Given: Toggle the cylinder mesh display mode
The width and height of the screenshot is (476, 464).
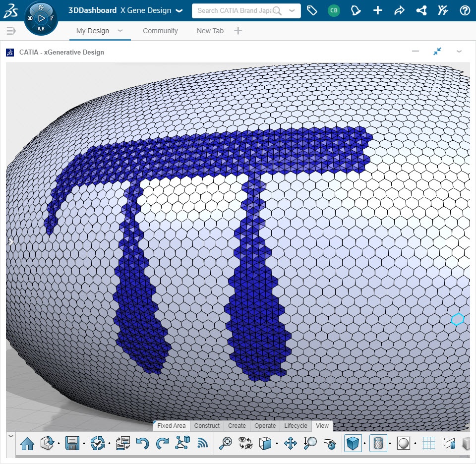Looking at the screenshot, I should pyautogui.click(x=378, y=443).
